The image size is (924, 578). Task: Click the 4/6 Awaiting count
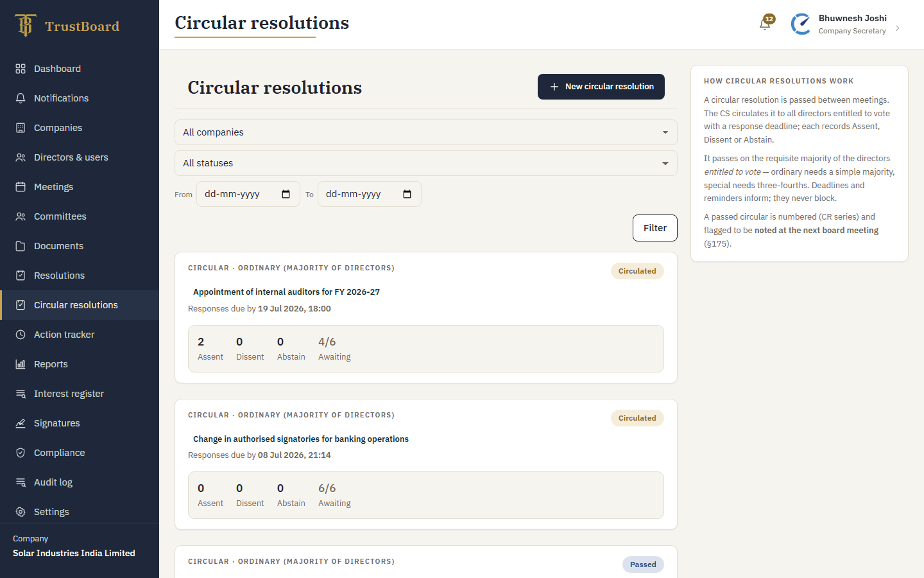coord(327,342)
